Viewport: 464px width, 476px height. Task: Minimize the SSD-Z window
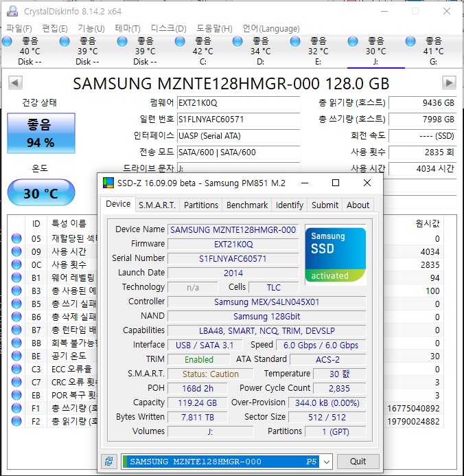click(305, 183)
